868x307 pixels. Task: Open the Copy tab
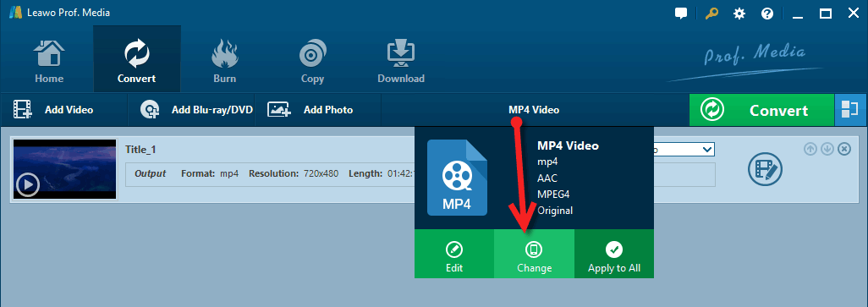312,59
